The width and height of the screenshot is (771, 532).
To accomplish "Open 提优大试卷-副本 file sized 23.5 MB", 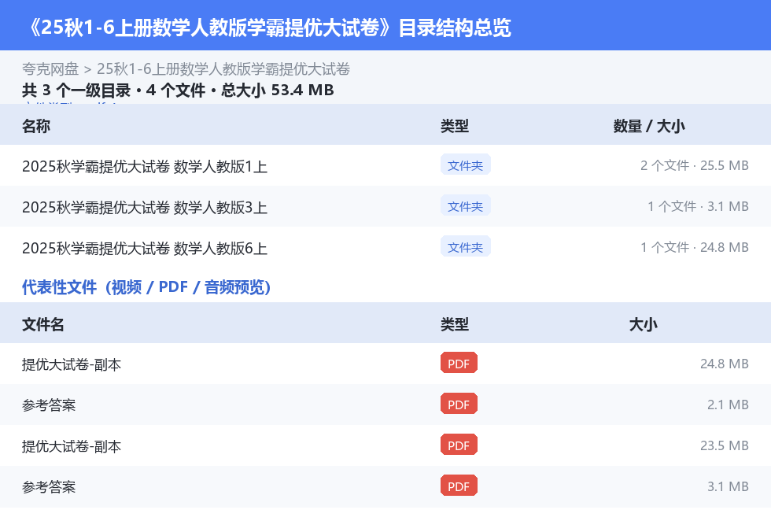I will tap(72, 446).
